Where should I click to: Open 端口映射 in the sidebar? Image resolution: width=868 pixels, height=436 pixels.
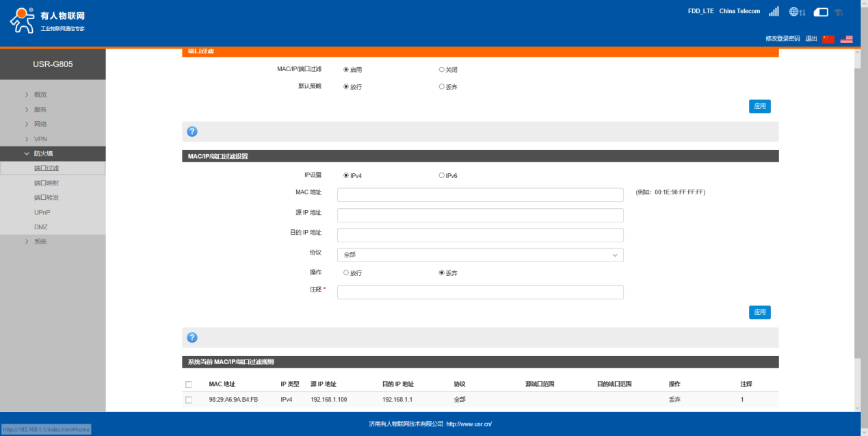click(x=47, y=183)
